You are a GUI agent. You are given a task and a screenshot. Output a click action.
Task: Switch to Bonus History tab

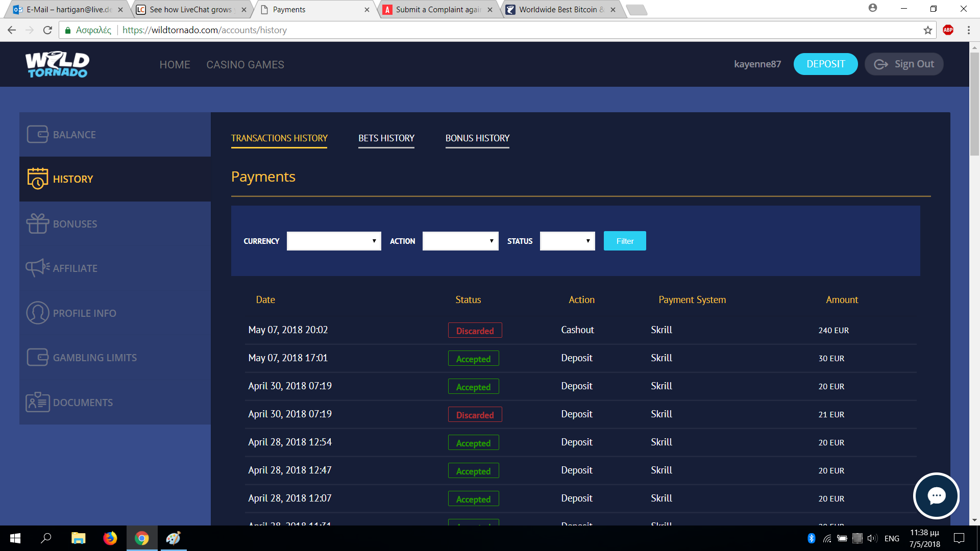click(477, 138)
